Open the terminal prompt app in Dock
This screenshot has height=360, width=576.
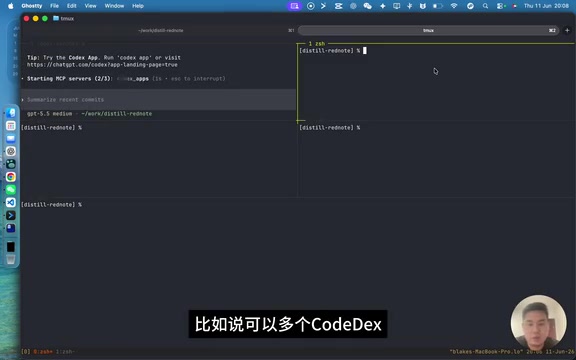[11, 215]
